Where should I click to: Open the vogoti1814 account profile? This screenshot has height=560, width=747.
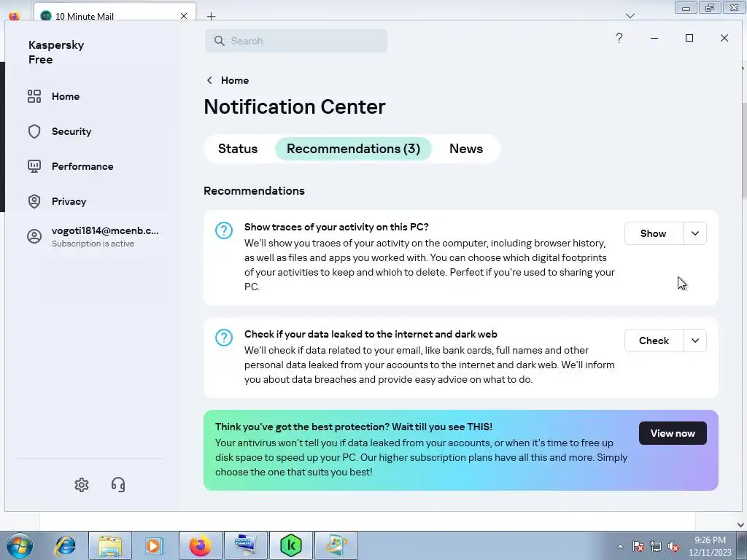93,236
